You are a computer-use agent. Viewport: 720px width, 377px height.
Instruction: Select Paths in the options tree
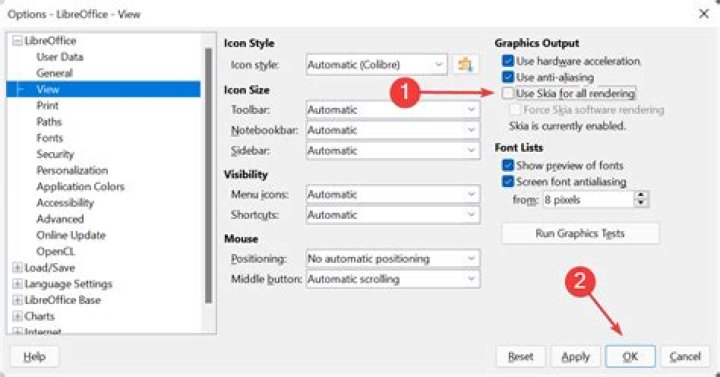click(x=49, y=122)
